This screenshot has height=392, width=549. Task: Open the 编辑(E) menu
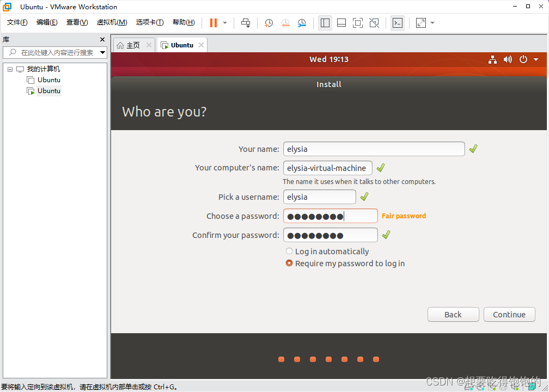[47, 22]
